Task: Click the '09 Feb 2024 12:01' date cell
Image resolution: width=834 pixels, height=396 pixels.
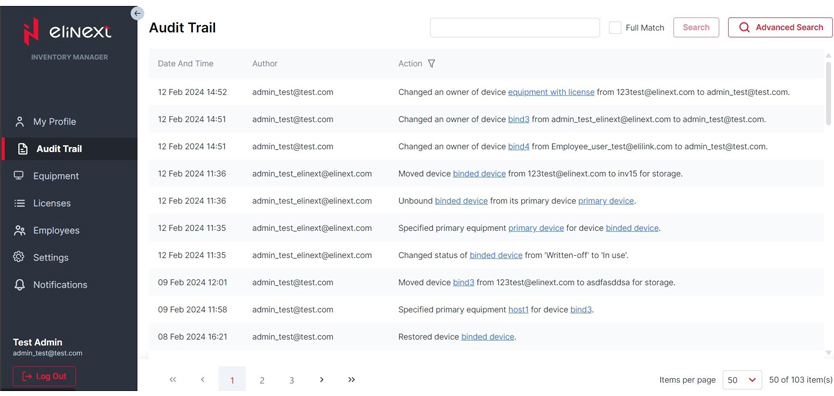Action: (x=193, y=282)
